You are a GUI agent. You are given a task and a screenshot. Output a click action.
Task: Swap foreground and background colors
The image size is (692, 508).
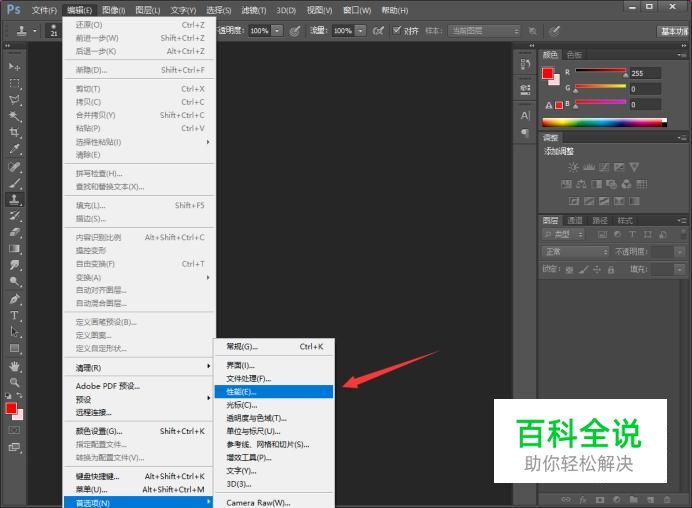coord(19,395)
